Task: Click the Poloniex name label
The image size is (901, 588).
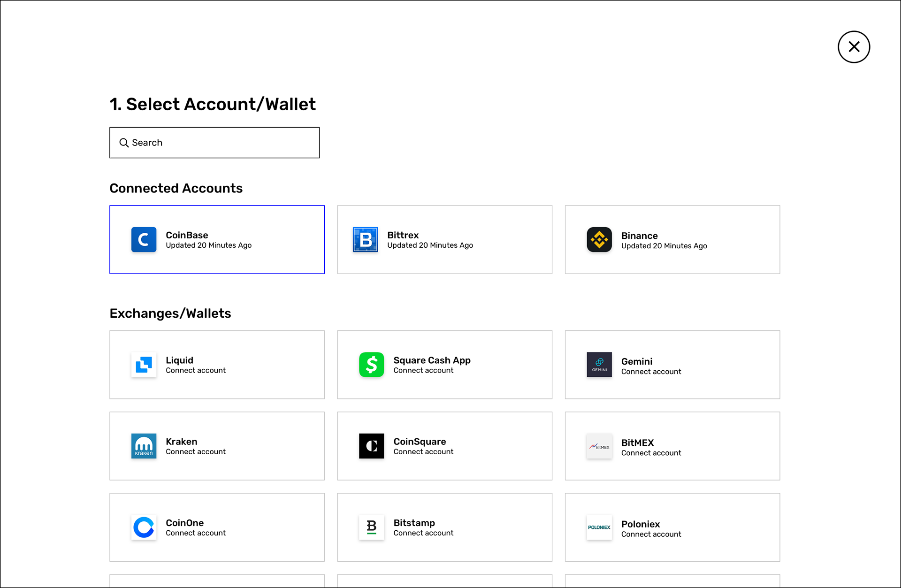Action: 640,524
